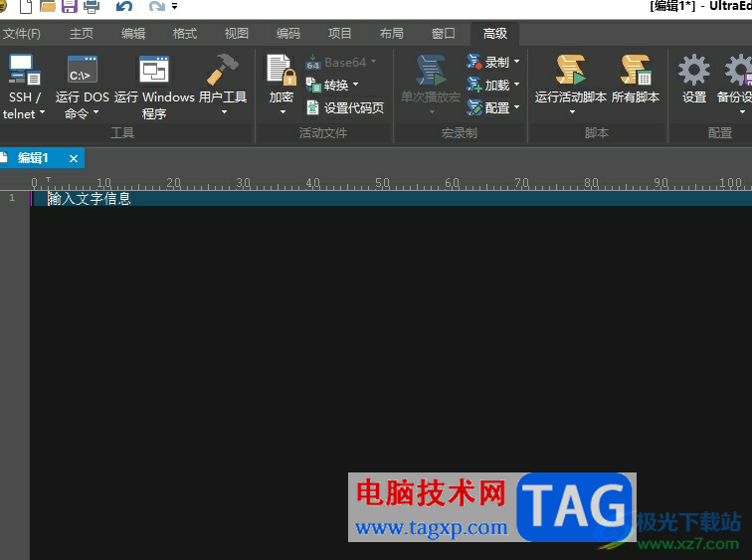
Task: Click the new file icon in quick access bar
Action: tap(26, 6)
